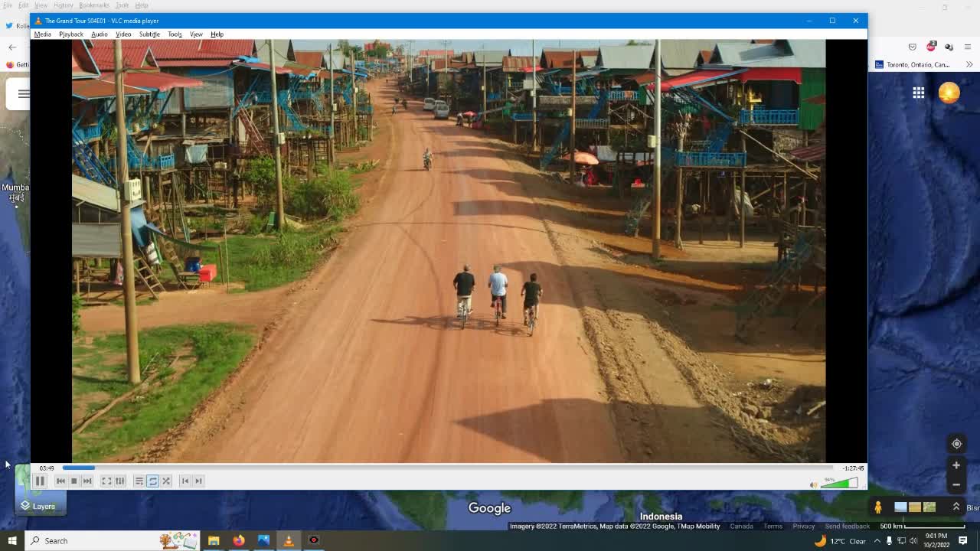The image size is (980, 551).
Task: Open the third imagery thumbnail on map
Action: pos(929,507)
